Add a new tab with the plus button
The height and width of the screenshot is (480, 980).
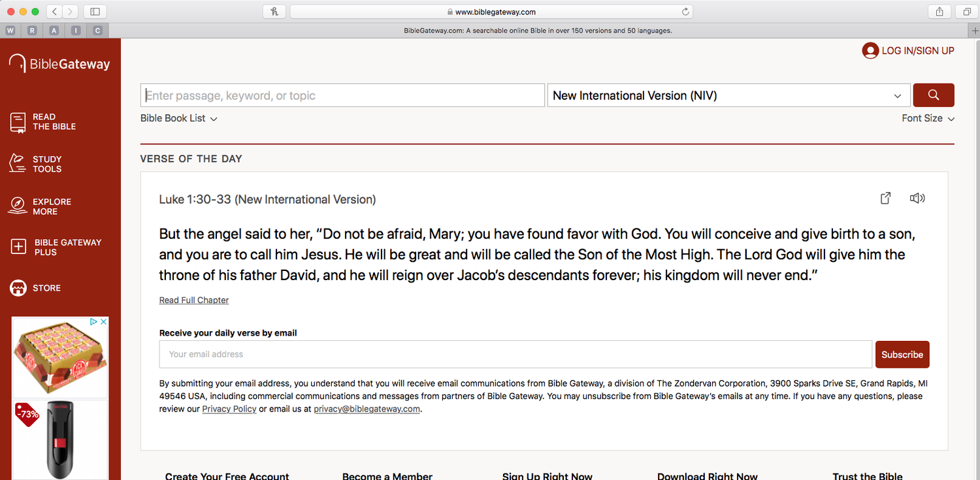(x=975, y=31)
